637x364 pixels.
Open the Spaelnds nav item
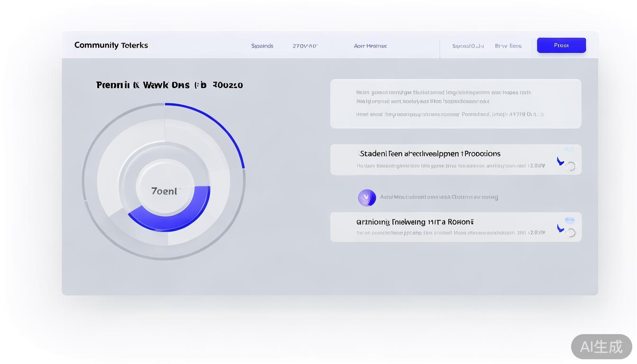[x=262, y=46]
